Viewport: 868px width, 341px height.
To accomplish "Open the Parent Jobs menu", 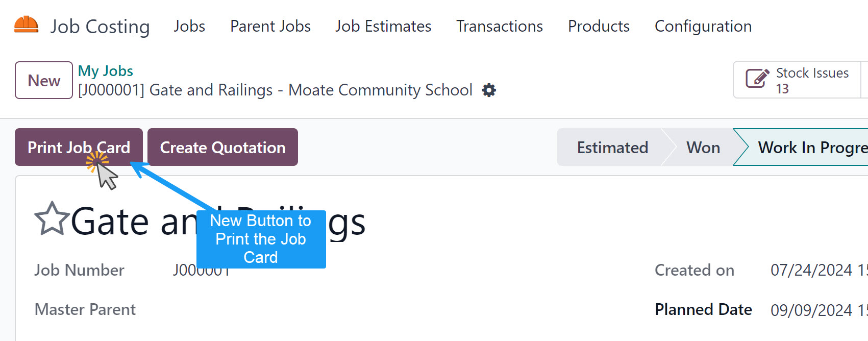I will [x=270, y=26].
